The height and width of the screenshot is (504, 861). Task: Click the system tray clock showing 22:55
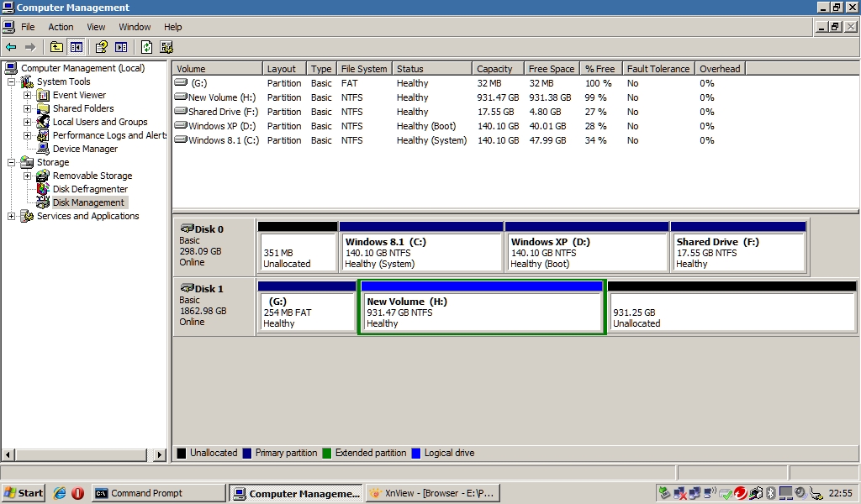840,494
